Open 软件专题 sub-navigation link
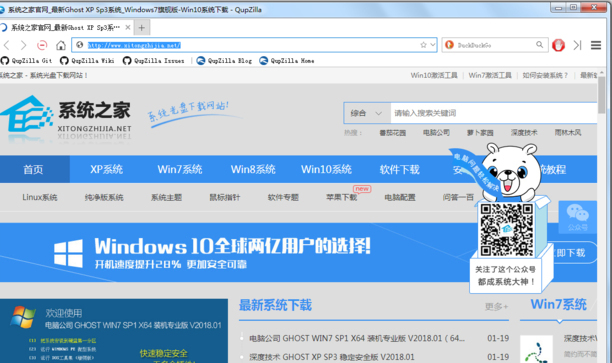Image resolution: width=612 pixels, height=363 pixels. point(283,198)
